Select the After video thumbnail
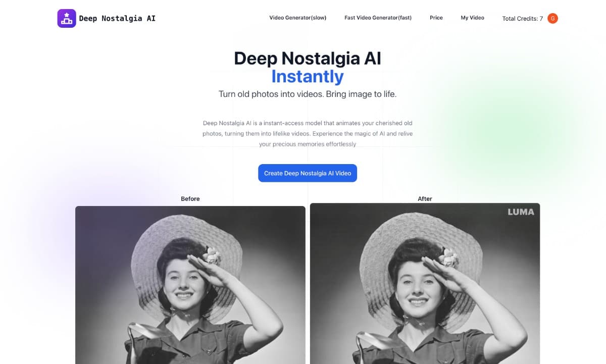The image size is (606, 364). point(425,284)
